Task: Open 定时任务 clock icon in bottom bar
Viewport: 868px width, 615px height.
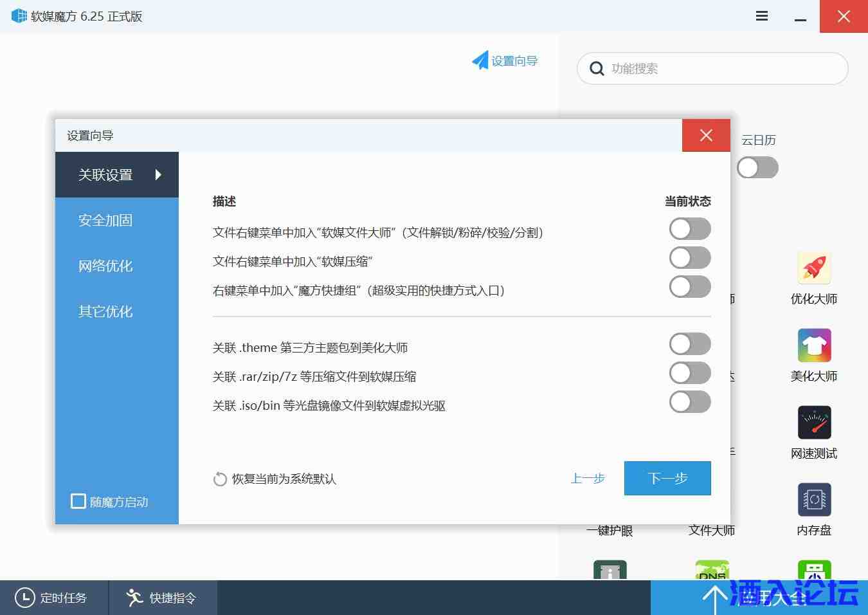Action: (x=24, y=598)
